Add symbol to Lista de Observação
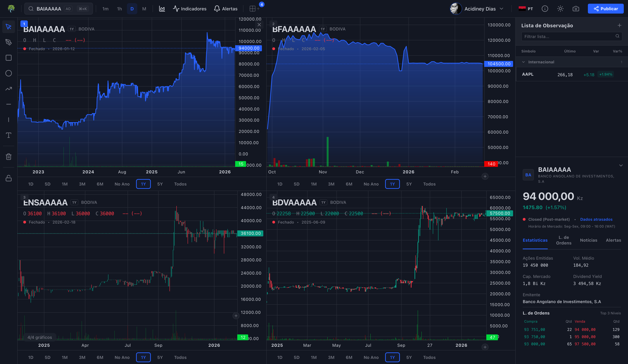Screen dimensions: 628x364 pos(619,25)
